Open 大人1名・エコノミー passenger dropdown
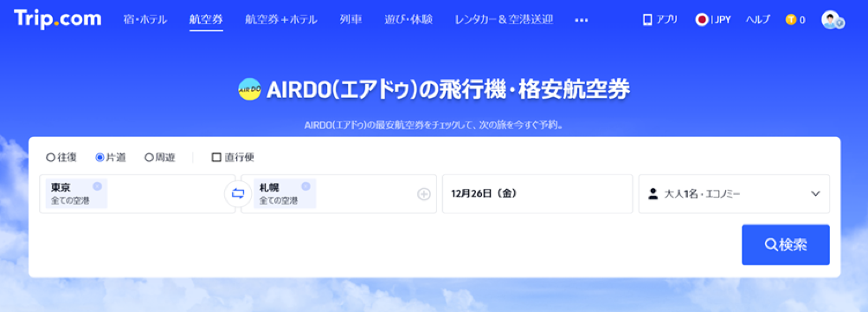Image resolution: width=868 pixels, height=312 pixels. click(x=734, y=194)
